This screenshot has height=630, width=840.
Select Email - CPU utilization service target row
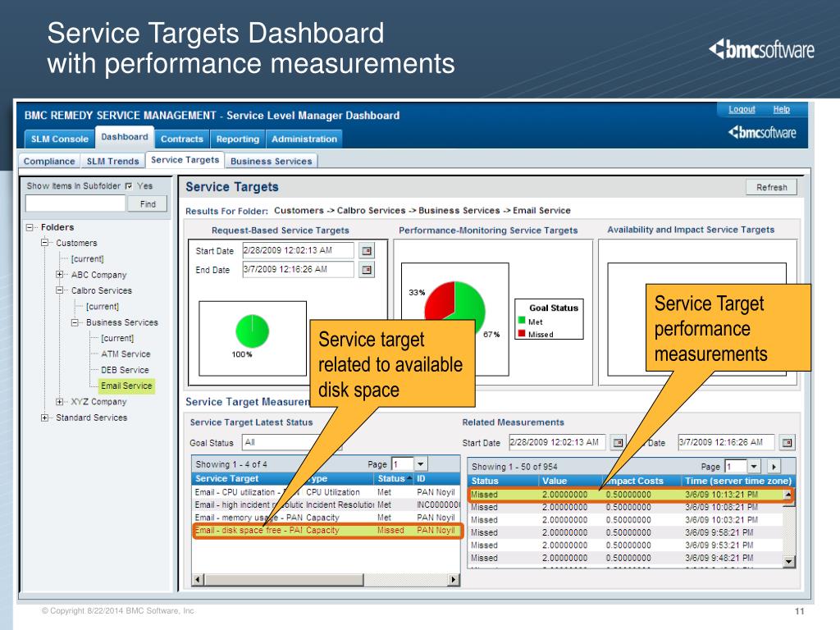pyautogui.click(x=326, y=492)
